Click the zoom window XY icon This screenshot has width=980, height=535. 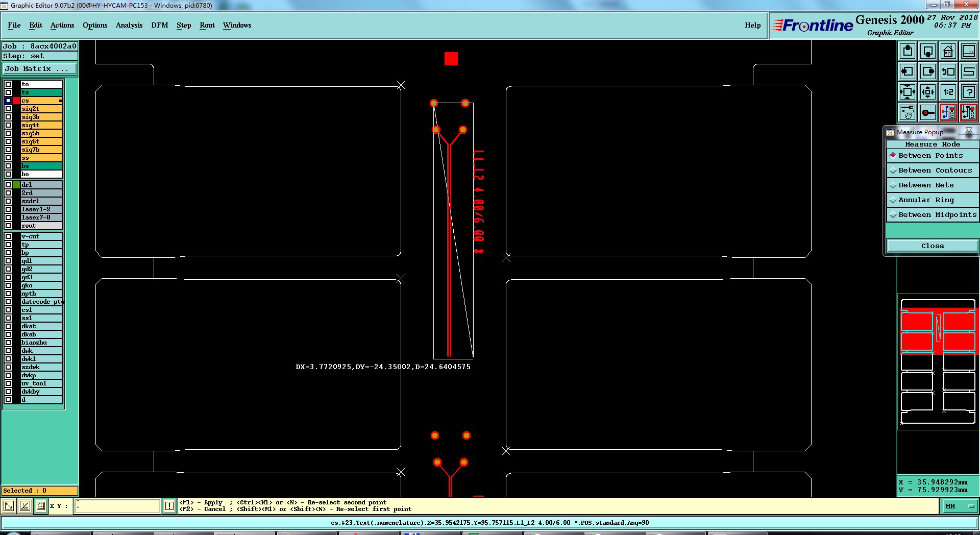tap(969, 51)
